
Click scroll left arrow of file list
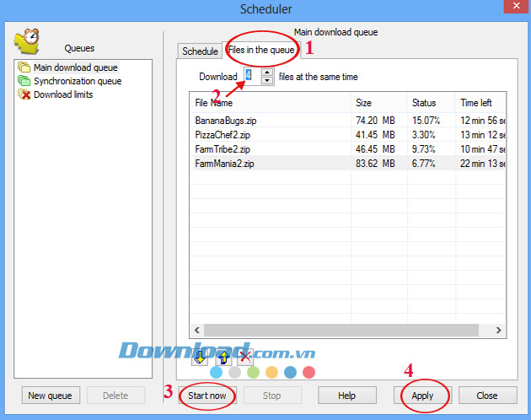(x=197, y=330)
